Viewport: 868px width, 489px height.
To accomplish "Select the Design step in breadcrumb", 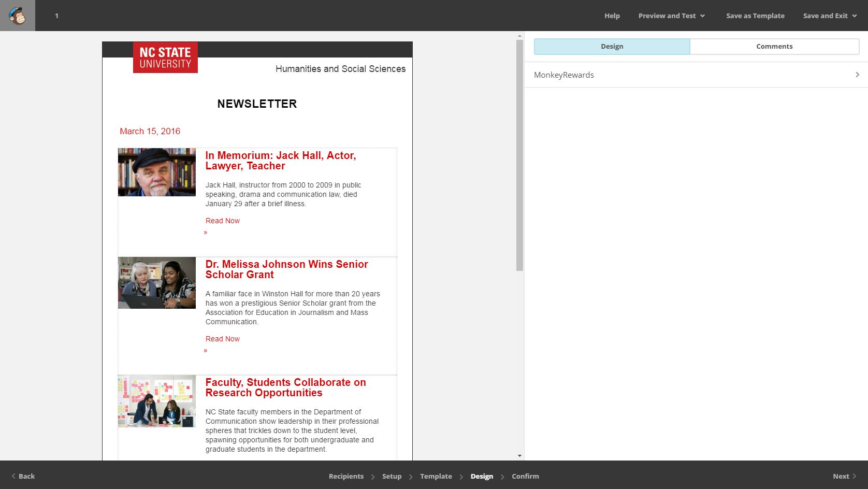I will tap(482, 476).
